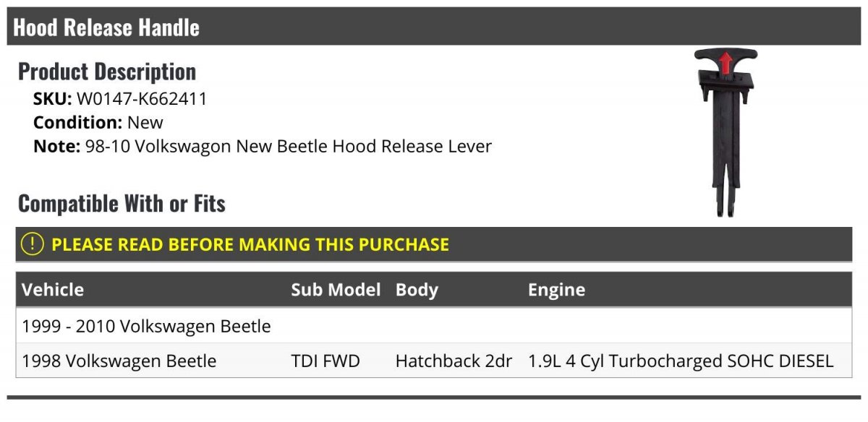The image size is (868, 422).
Task: Click the red arrow on the handle image
Action: [x=723, y=62]
